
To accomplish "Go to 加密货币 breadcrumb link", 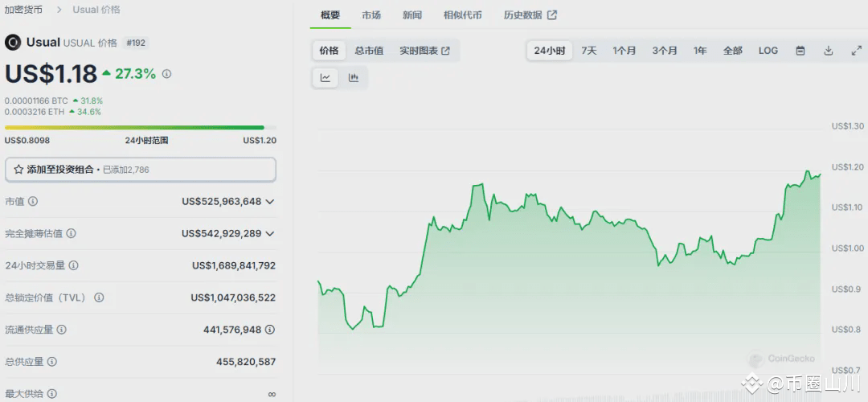I will 23,10.
